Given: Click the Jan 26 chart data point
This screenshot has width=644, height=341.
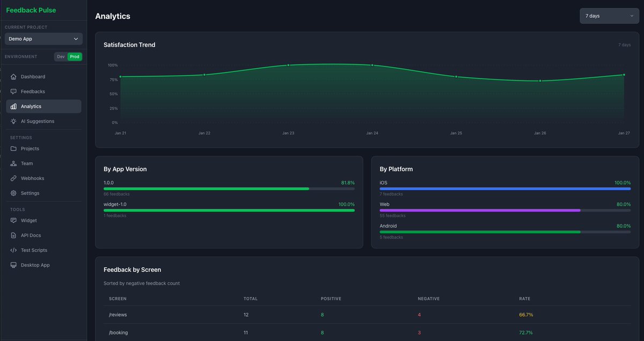Looking at the screenshot, I should pyautogui.click(x=540, y=81).
